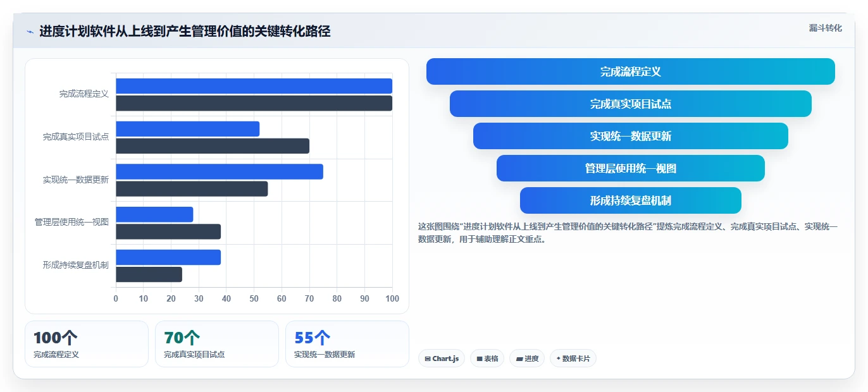Click the lightning icon beside the title
868x392 pixels.
click(x=30, y=32)
